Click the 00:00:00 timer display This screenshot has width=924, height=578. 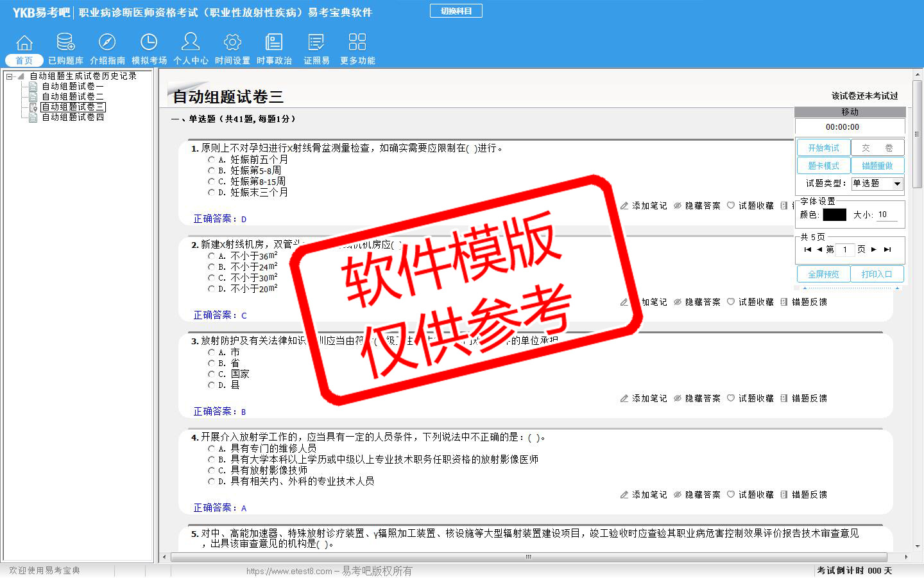843,127
